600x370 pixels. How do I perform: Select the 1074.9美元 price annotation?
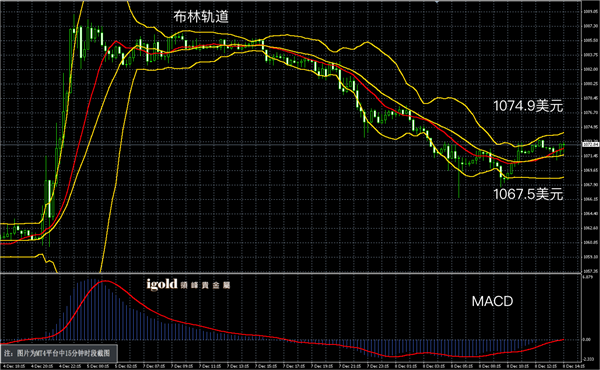click(x=528, y=106)
